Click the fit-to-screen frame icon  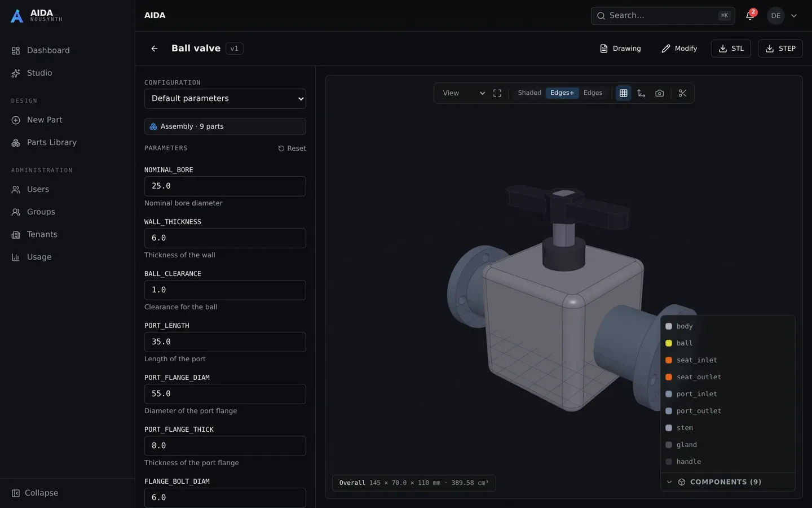497,93
